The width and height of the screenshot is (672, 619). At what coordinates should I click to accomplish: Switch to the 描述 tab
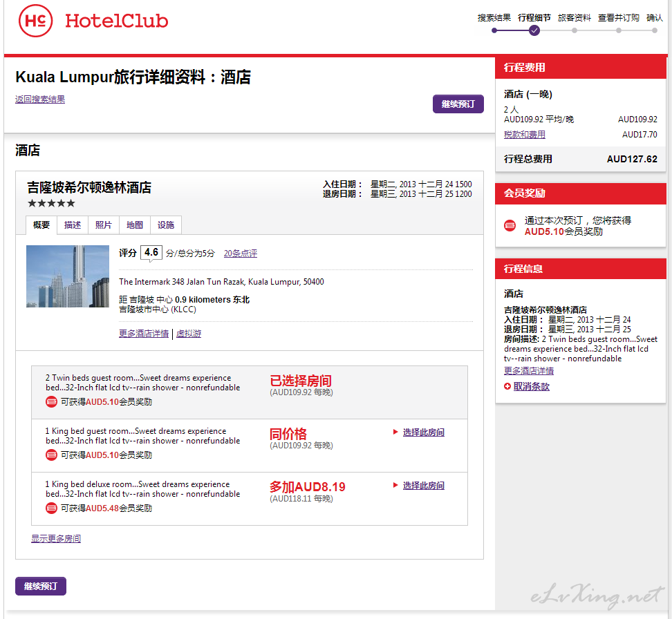click(73, 225)
